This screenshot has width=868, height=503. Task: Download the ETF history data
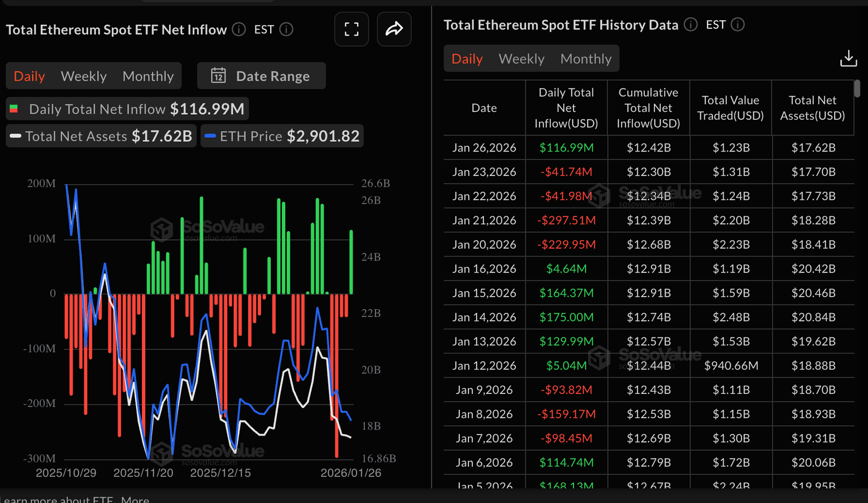point(848,58)
